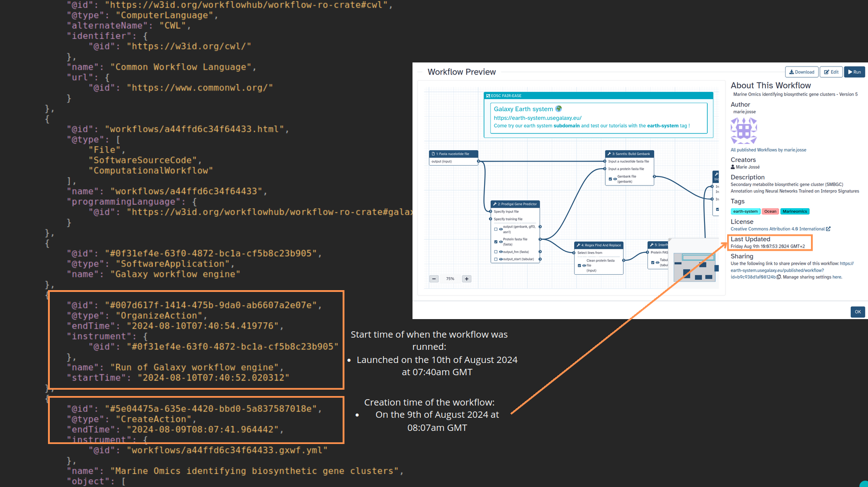
Task: Click the '"CreateAction"' value in JSON code
Action: [153, 419]
